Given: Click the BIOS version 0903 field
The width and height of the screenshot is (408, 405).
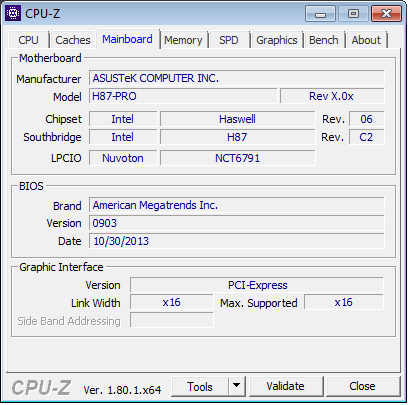Looking at the screenshot, I should coord(237,223).
